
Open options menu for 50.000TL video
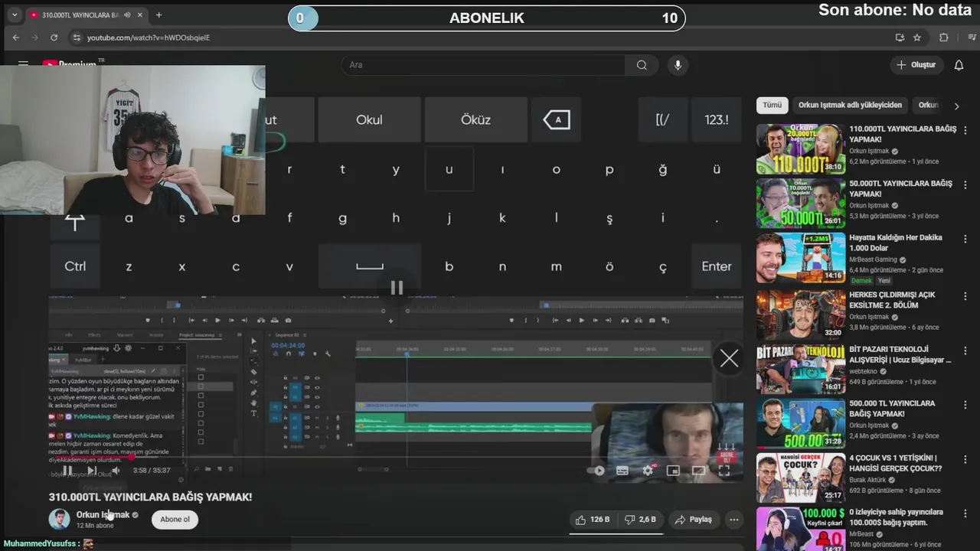(965, 185)
